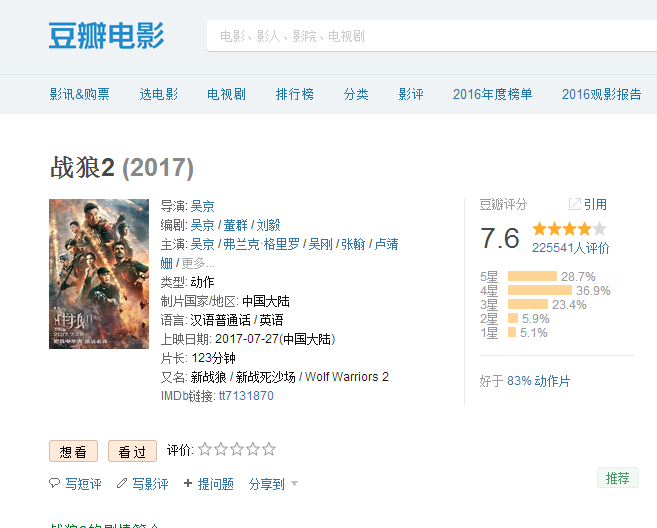Open the 排行榜 rankings page

[x=295, y=94]
